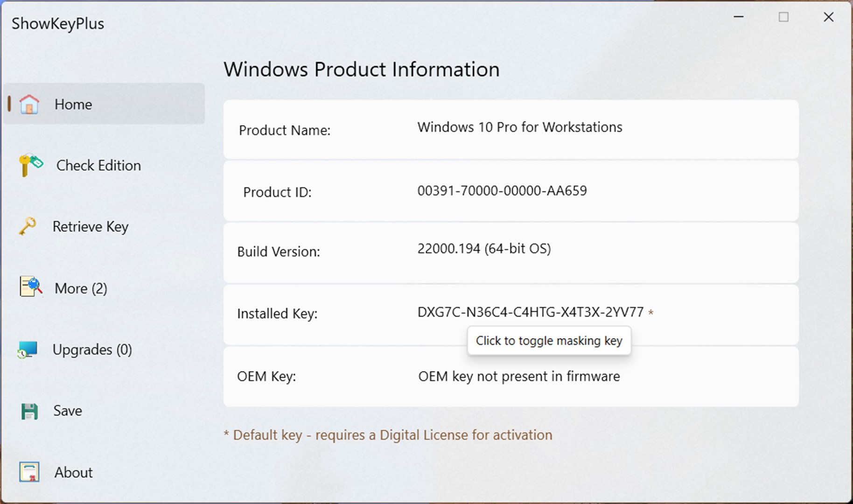Click Save to export product information
Viewport: 853px width, 504px height.
point(67,411)
